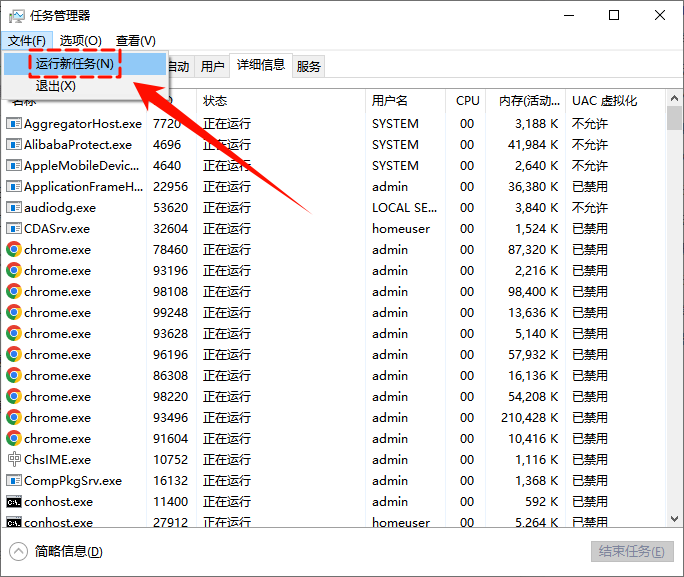Click chrome icon for PID 93196

(x=14, y=270)
